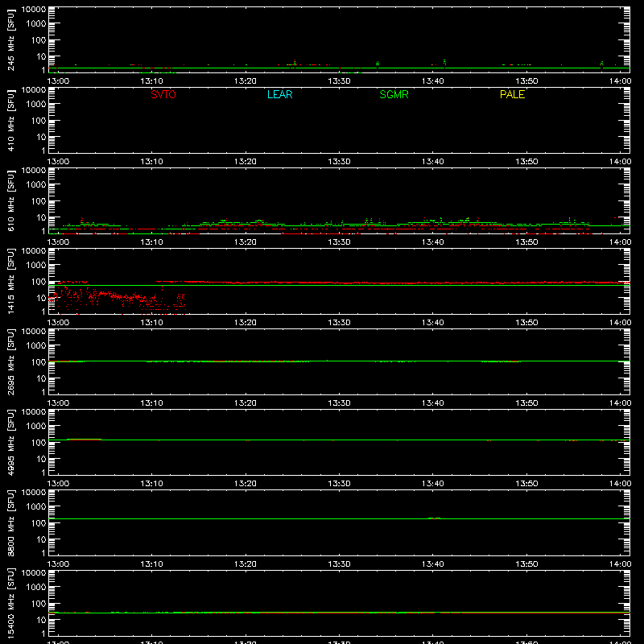Select the 610 MHz [SFU] axis title
Screen dimensions: 644x644
[x=10, y=201]
